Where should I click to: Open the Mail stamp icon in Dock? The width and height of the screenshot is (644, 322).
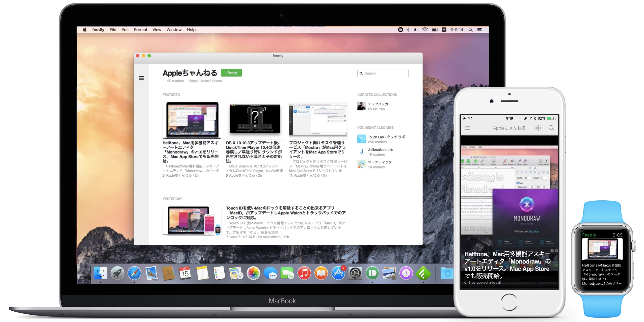151,273
